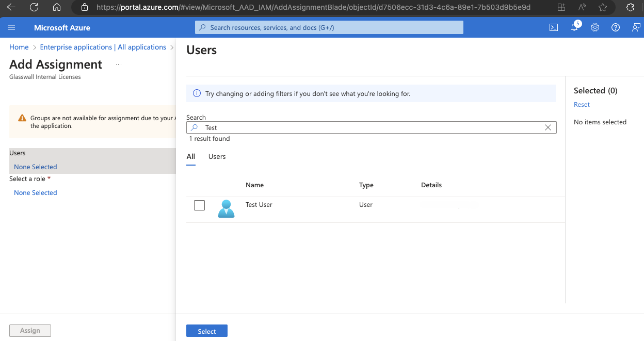This screenshot has height=341, width=644.
Task: Click the Test User avatar icon
Action: [x=226, y=208]
